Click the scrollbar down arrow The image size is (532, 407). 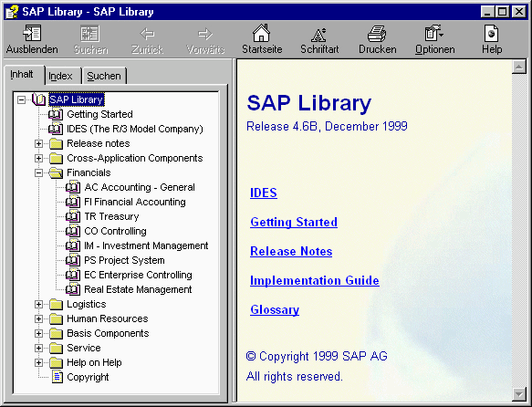(518, 394)
